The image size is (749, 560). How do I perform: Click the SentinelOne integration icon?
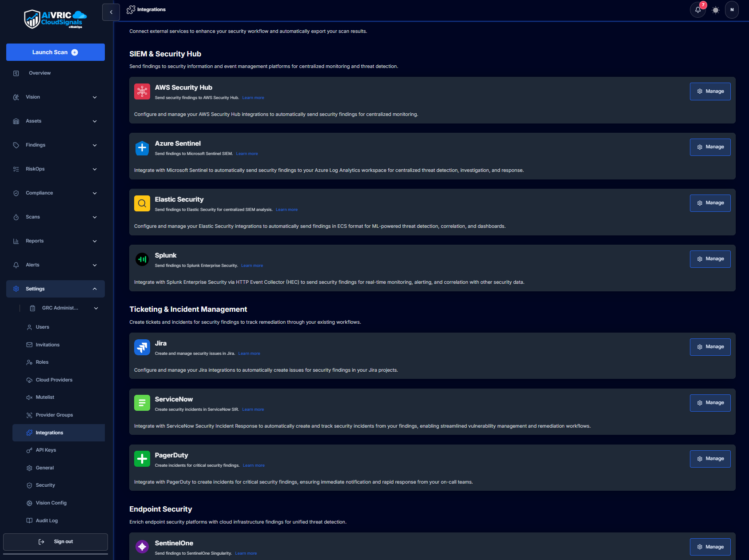pos(142,547)
